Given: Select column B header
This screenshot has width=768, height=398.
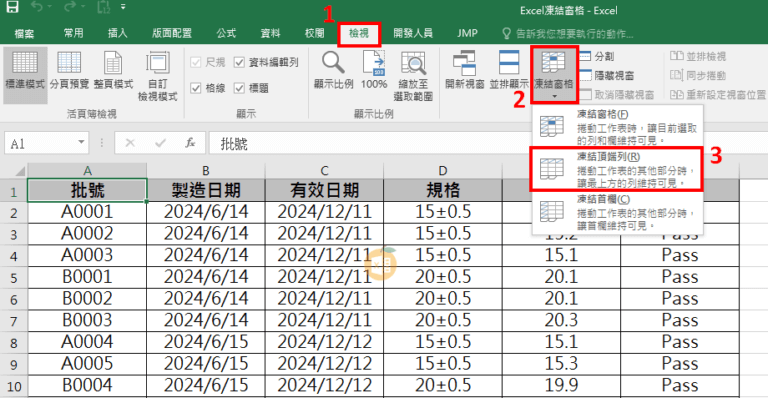Looking at the screenshot, I should (206, 170).
